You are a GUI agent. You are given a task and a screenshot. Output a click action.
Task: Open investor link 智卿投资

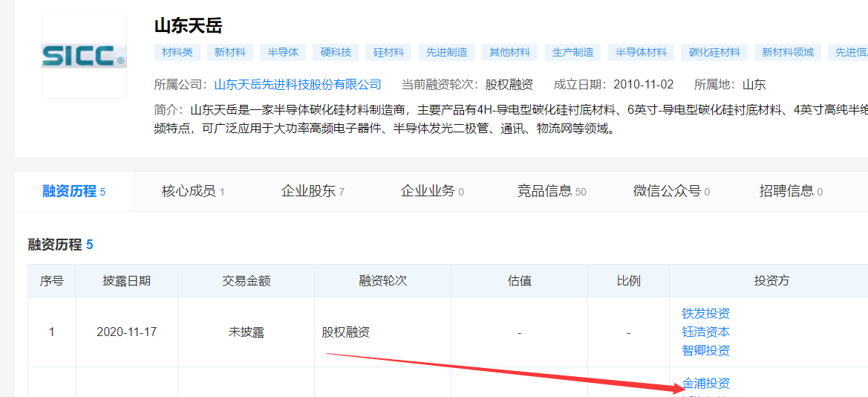(x=706, y=350)
